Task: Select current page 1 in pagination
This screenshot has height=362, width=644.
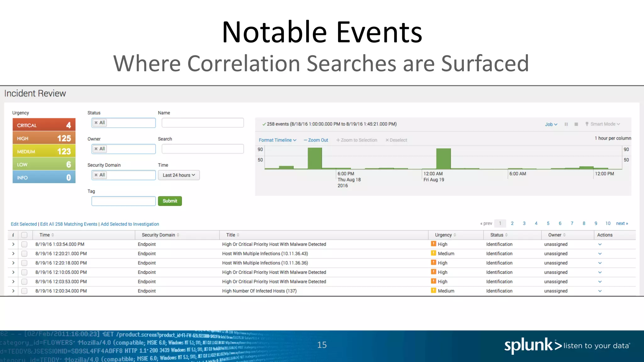Action: pyautogui.click(x=500, y=223)
